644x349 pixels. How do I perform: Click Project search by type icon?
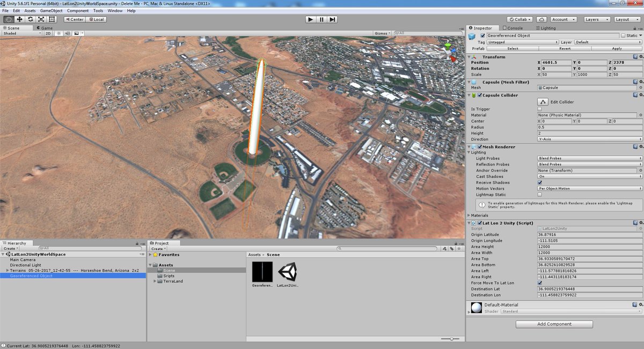coord(444,249)
